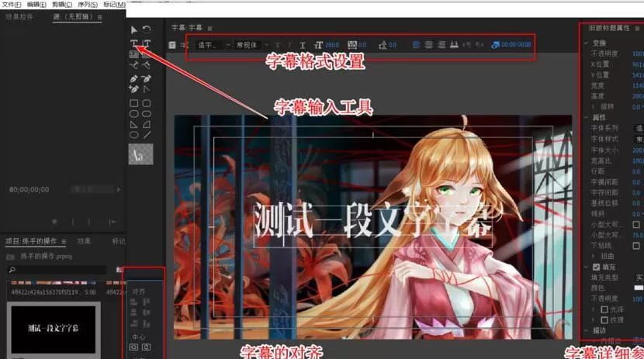The height and width of the screenshot is (359, 644).
Task: Collapse the 变换 section
Action: [x=586, y=43]
